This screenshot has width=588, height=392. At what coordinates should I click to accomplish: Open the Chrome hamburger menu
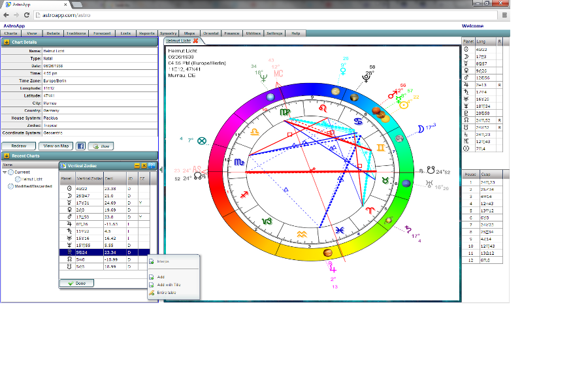[504, 14]
